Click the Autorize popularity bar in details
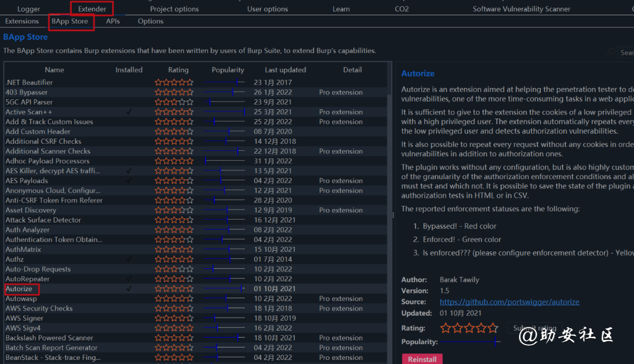The width and height of the screenshot is (634, 364). 470,342
